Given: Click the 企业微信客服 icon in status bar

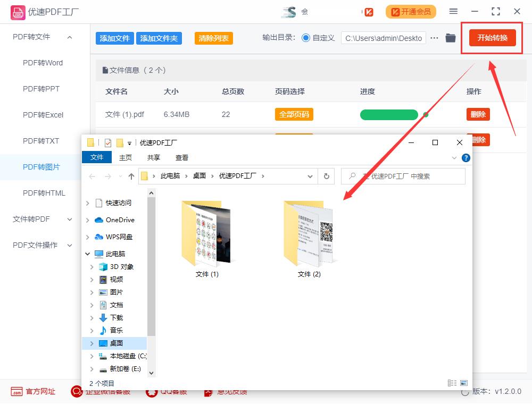Looking at the screenshot, I should (x=76, y=392).
